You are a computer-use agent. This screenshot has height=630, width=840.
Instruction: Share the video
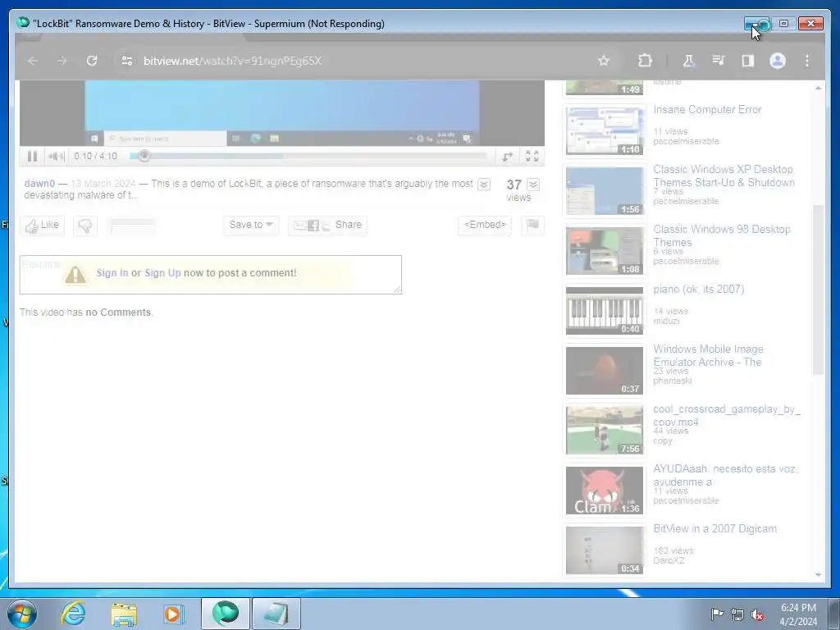click(327, 226)
